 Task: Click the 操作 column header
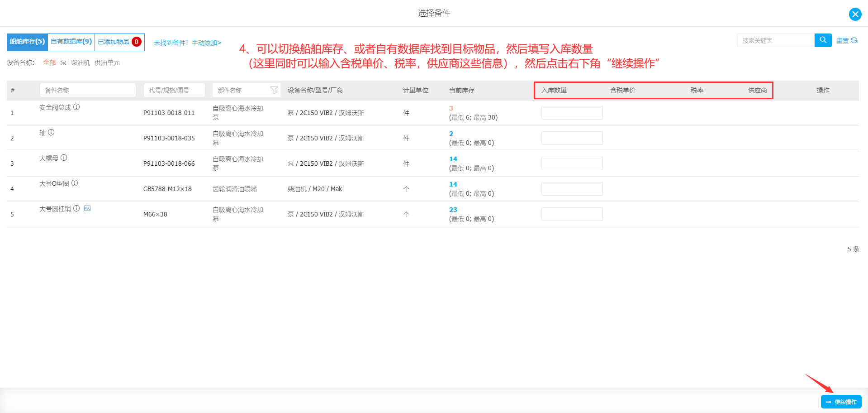point(823,90)
